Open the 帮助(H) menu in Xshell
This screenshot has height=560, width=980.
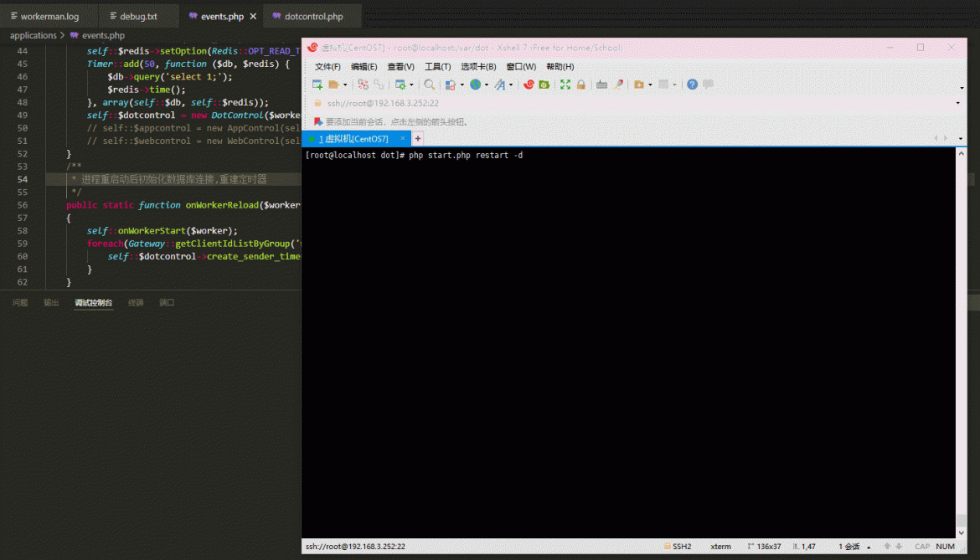(560, 67)
